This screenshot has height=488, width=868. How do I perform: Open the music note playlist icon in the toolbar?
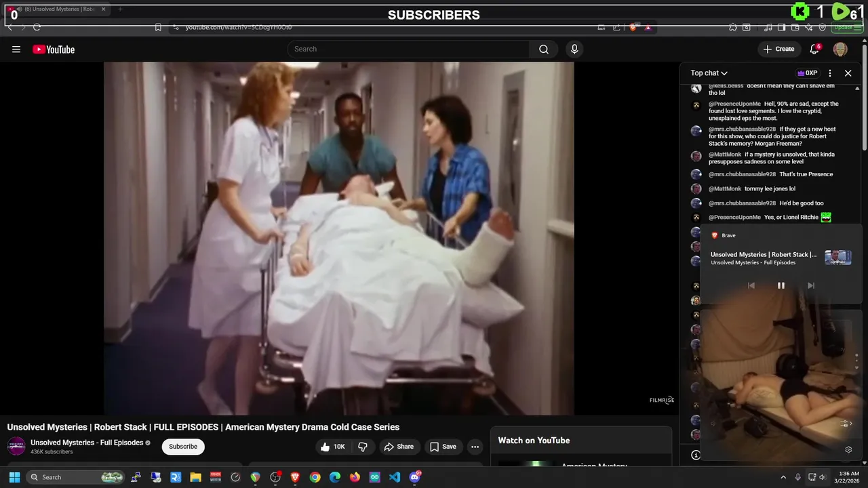coord(768,27)
